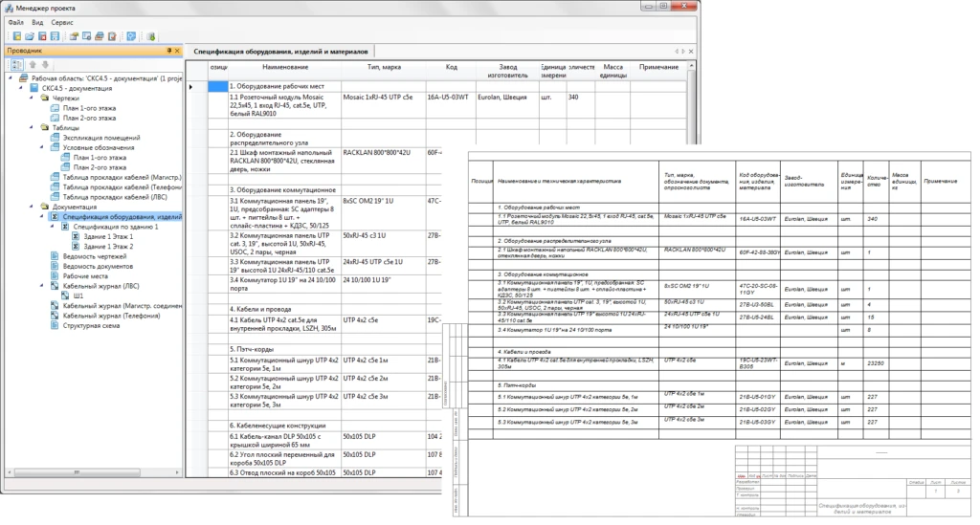Image resolution: width=980 pixels, height=525 pixels.
Task: Collapse the Кабельный журнал (ЛВС) node
Action: tap(42, 286)
